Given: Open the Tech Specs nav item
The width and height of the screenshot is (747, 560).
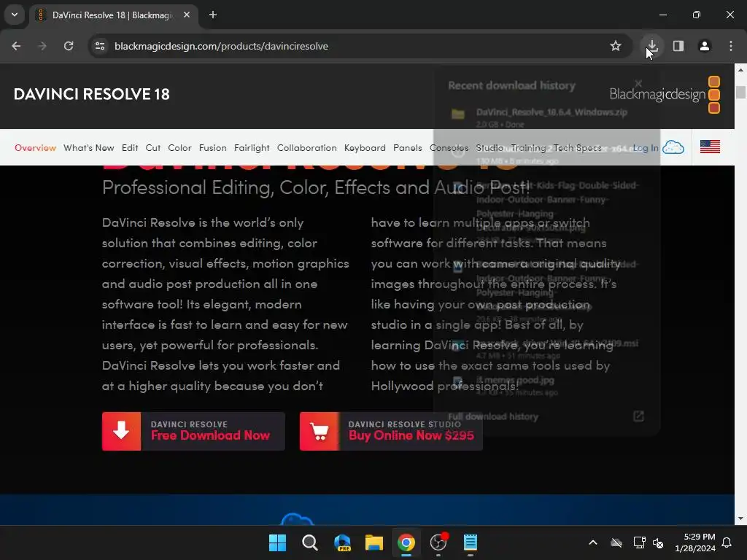Looking at the screenshot, I should [x=578, y=148].
